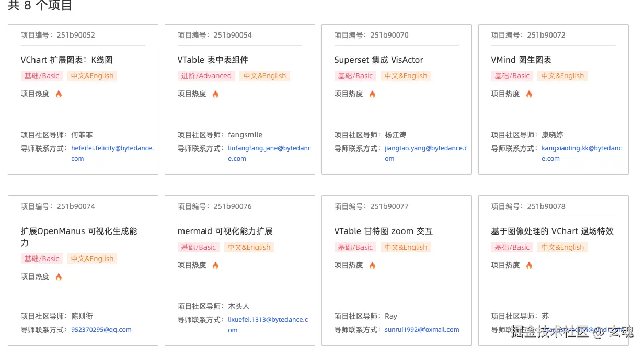Click the flame icon in the Superset 集成 VisActor card

pos(372,94)
